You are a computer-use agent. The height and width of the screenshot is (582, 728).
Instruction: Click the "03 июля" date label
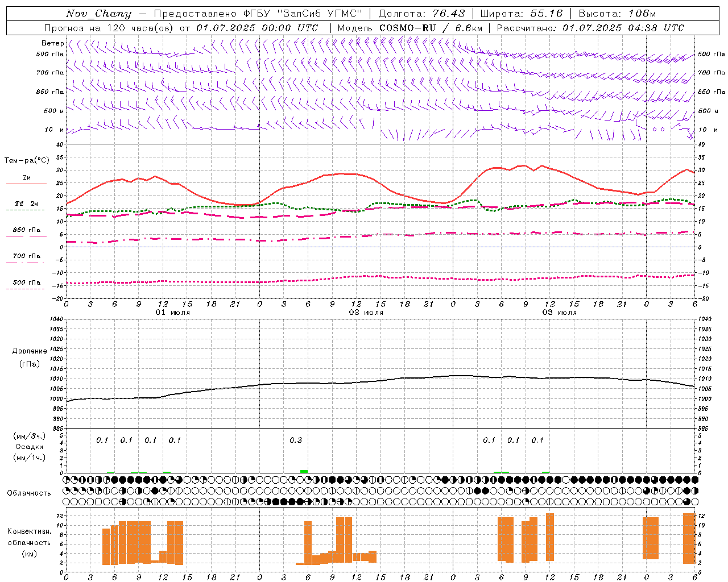pos(560,313)
